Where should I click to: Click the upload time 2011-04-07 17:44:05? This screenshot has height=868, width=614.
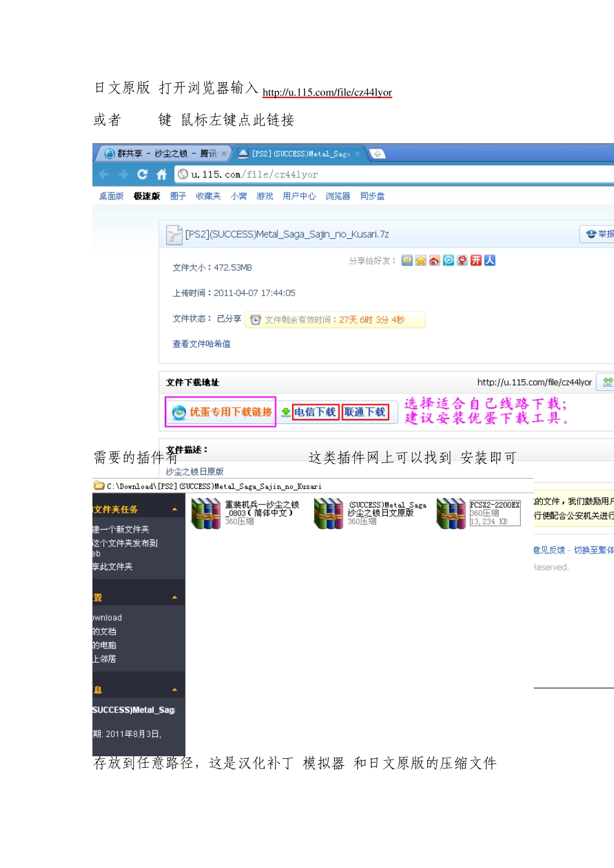pos(255,293)
